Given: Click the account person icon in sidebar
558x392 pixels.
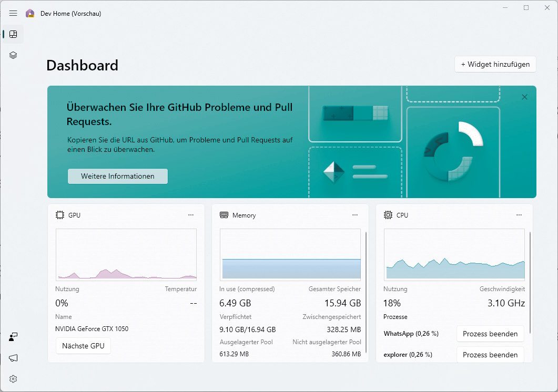Looking at the screenshot, I should 13,337.
